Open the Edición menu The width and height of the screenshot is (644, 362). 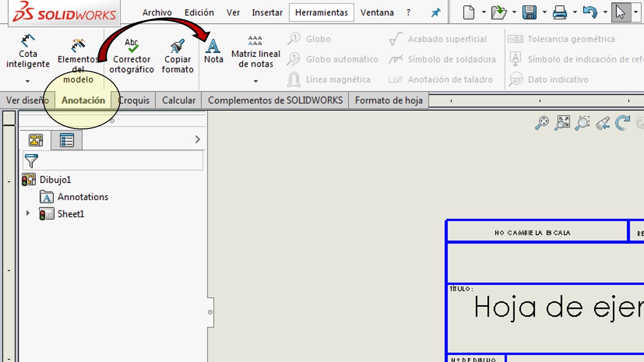[x=199, y=12]
